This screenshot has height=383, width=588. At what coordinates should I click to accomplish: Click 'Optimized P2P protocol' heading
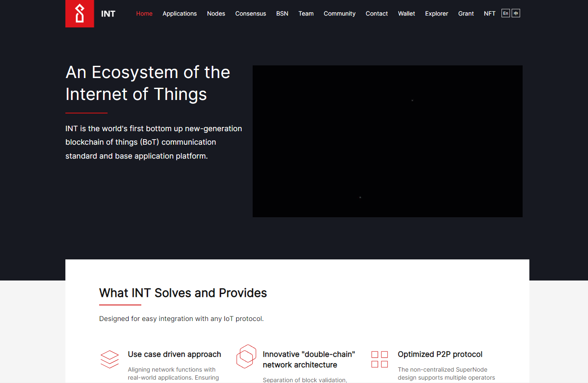440,354
